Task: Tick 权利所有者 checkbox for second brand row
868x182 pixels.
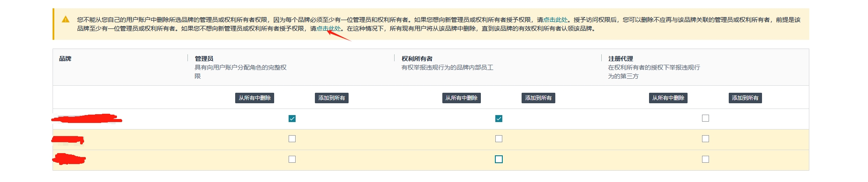Action: point(499,139)
